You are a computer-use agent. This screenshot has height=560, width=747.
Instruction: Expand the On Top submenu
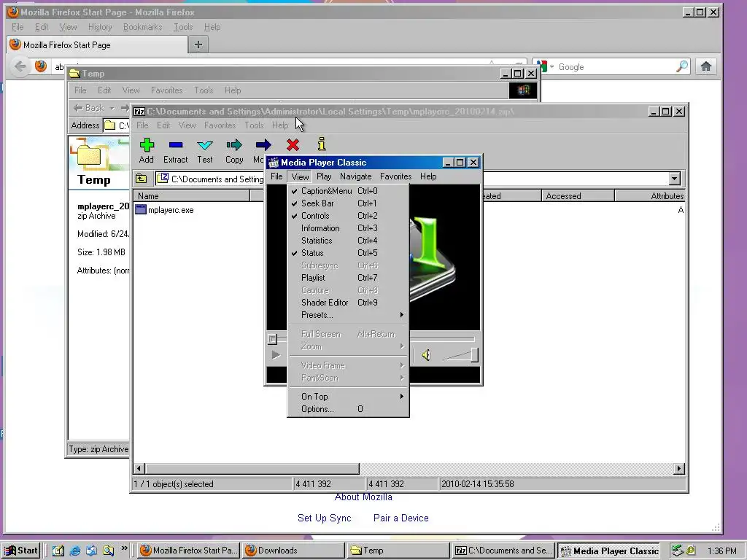coord(348,396)
